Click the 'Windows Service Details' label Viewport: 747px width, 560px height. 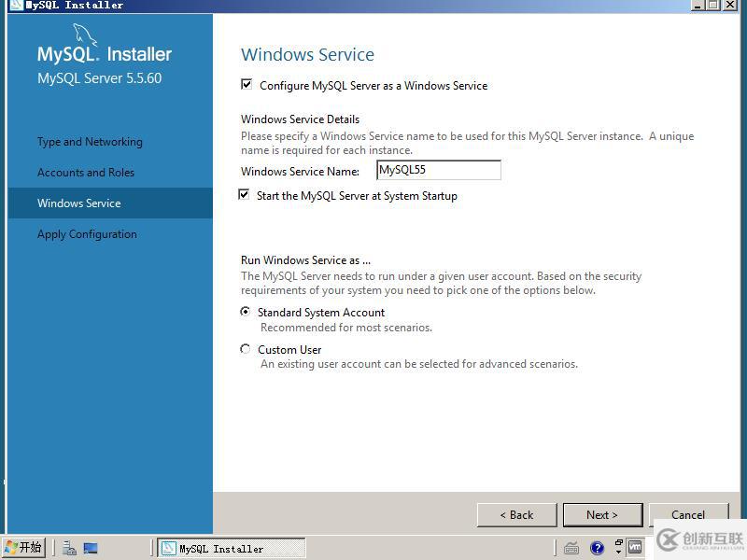(x=300, y=119)
